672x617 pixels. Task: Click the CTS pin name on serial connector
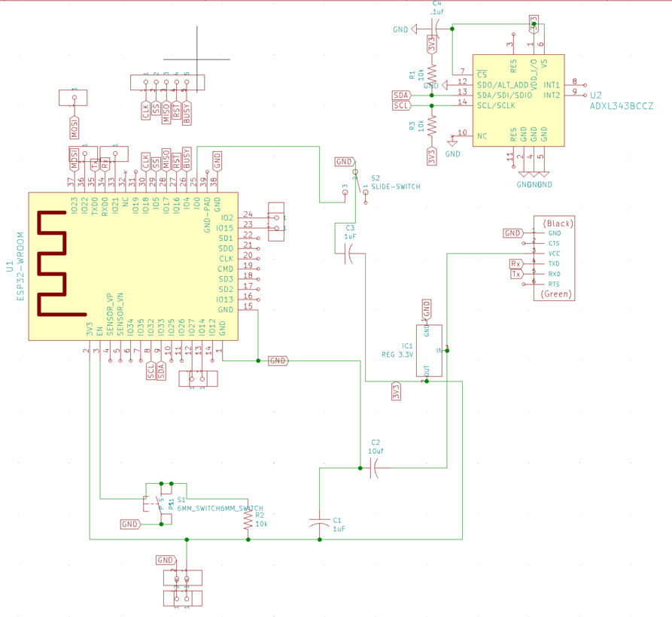click(554, 243)
